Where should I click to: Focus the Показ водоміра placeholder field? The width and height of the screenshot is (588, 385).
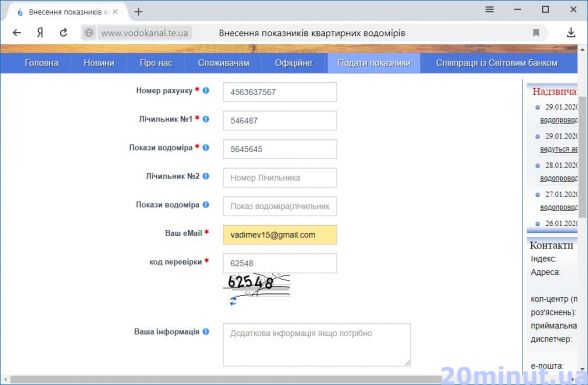[280, 206]
